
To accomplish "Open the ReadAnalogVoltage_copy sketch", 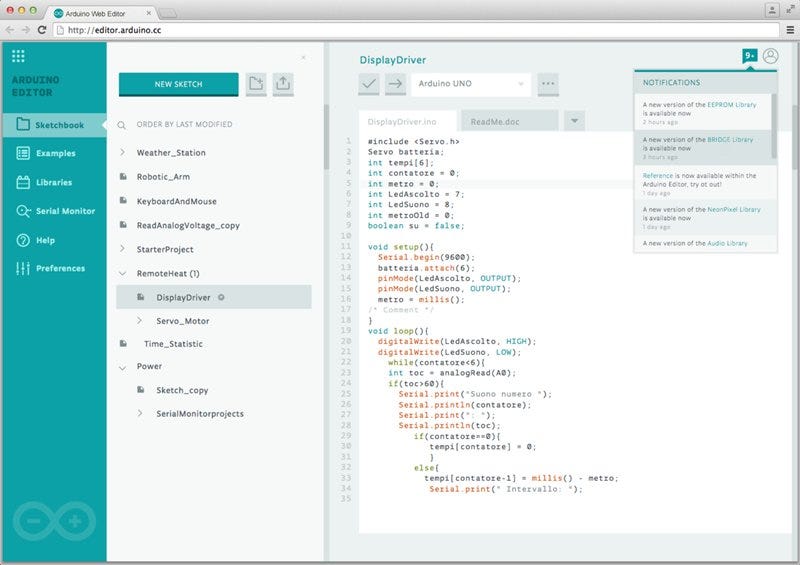I will pos(188,225).
